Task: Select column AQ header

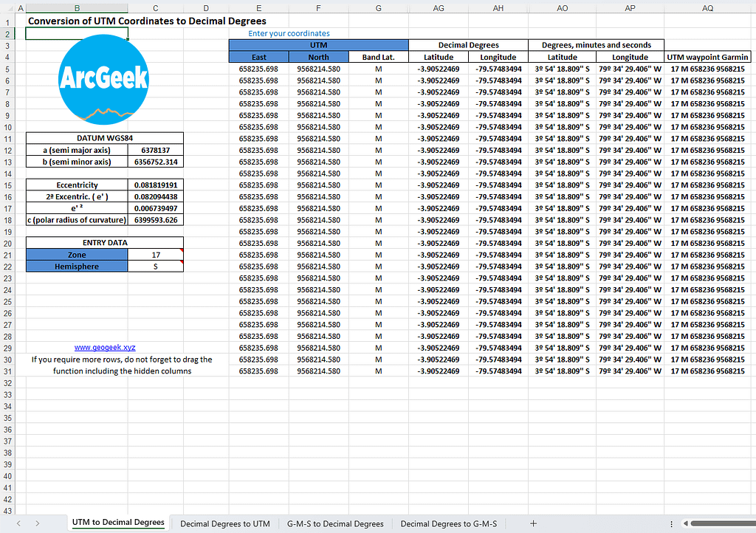Action: 707,8
